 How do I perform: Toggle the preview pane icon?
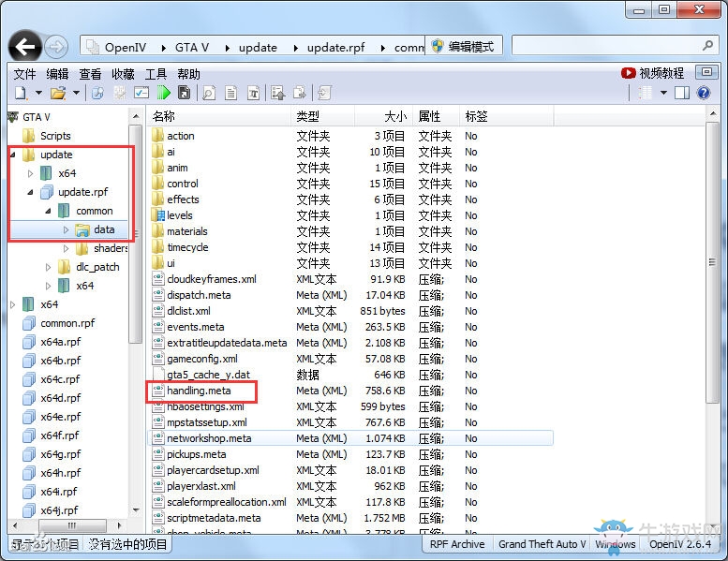point(682,93)
